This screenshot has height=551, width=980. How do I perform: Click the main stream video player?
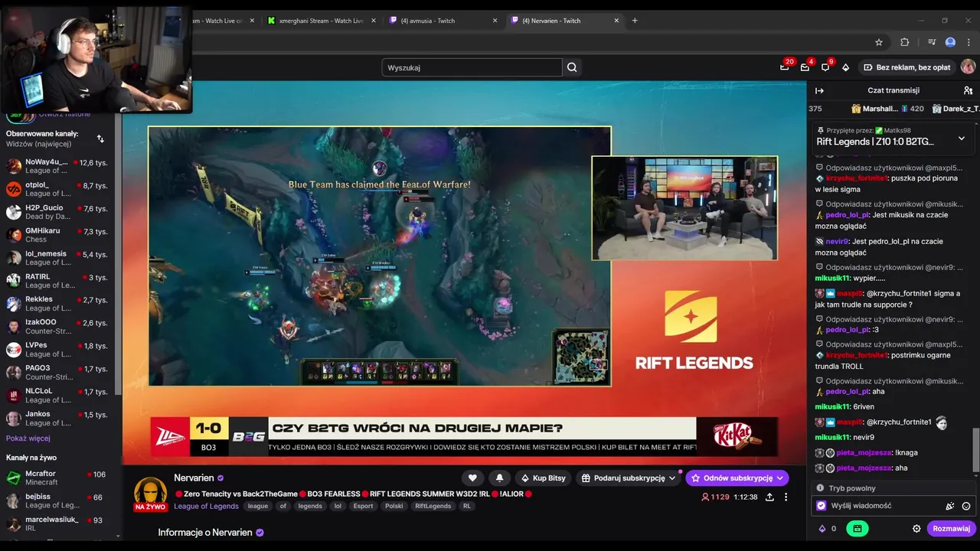click(465, 274)
